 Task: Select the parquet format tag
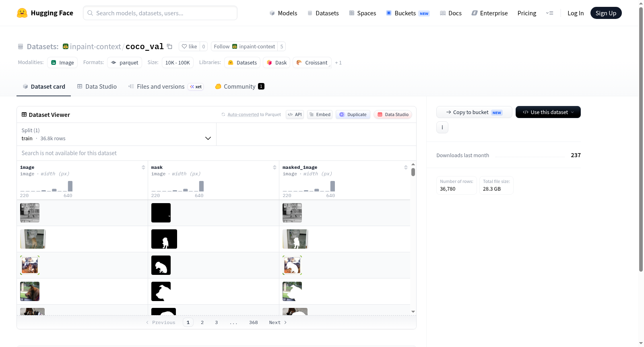coord(124,62)
